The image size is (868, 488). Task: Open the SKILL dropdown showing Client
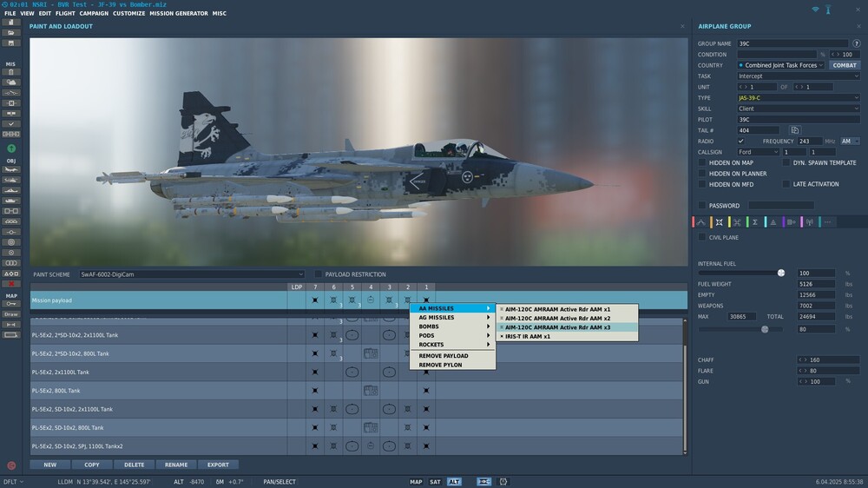[799, 109]
